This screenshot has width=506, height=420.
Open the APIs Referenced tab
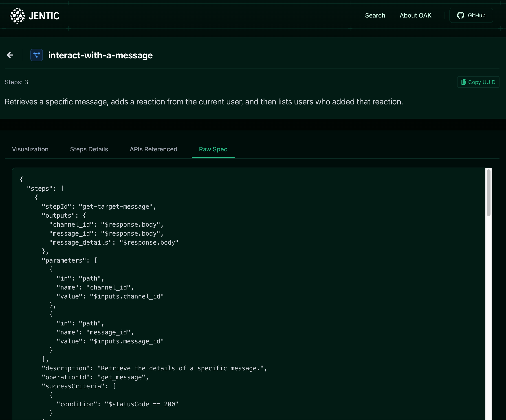coord(154,149)
